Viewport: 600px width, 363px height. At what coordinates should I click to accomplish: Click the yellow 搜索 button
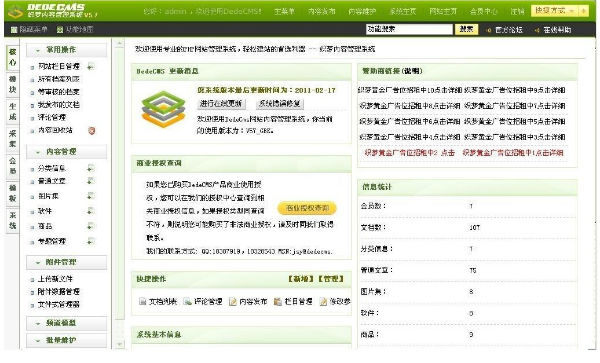466,29
